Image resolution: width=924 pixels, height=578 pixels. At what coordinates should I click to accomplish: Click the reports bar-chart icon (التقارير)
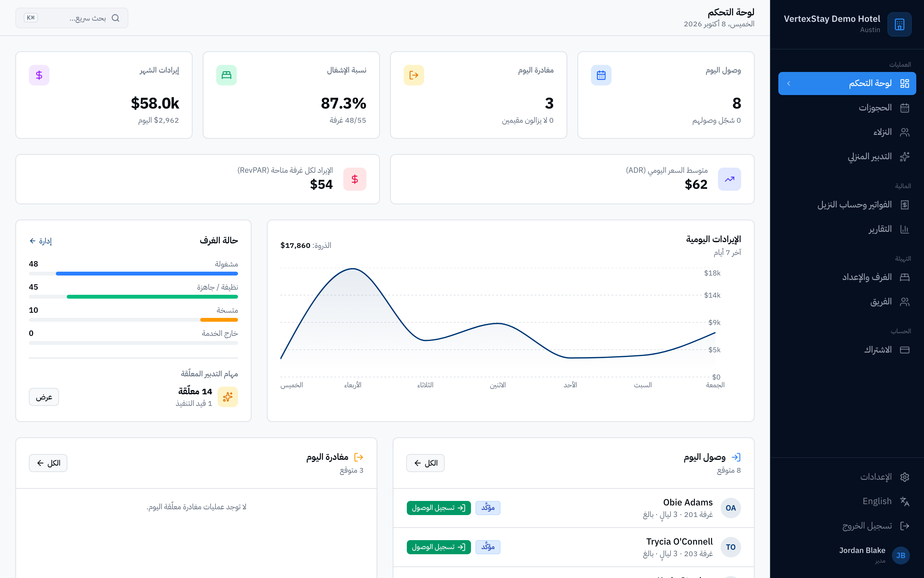904,229
